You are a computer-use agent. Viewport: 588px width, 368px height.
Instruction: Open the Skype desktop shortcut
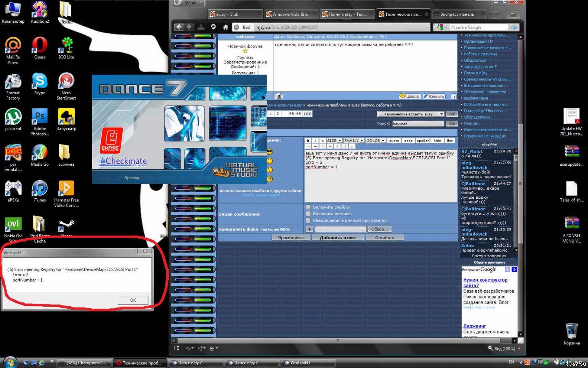[x=40, y=84]
